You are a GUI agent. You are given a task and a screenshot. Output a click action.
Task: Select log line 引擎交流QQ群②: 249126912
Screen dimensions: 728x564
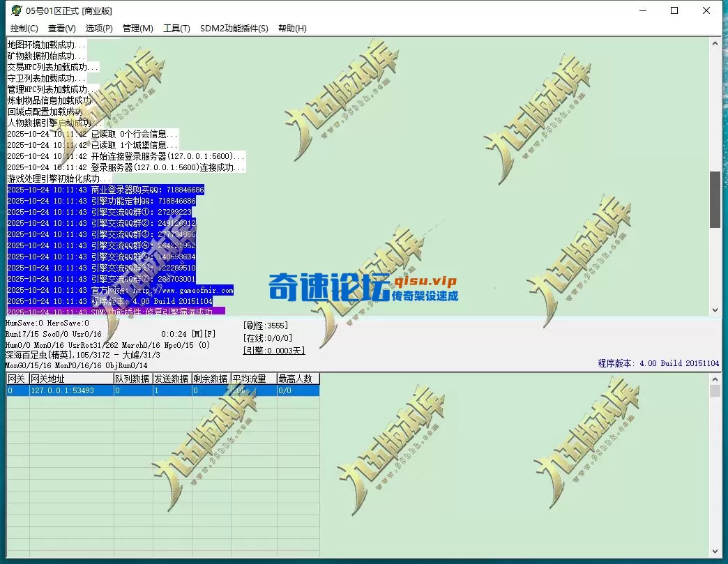pos(101,223)
